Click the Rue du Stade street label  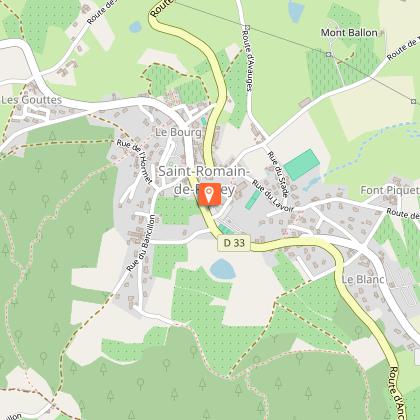tap(278, 174)
